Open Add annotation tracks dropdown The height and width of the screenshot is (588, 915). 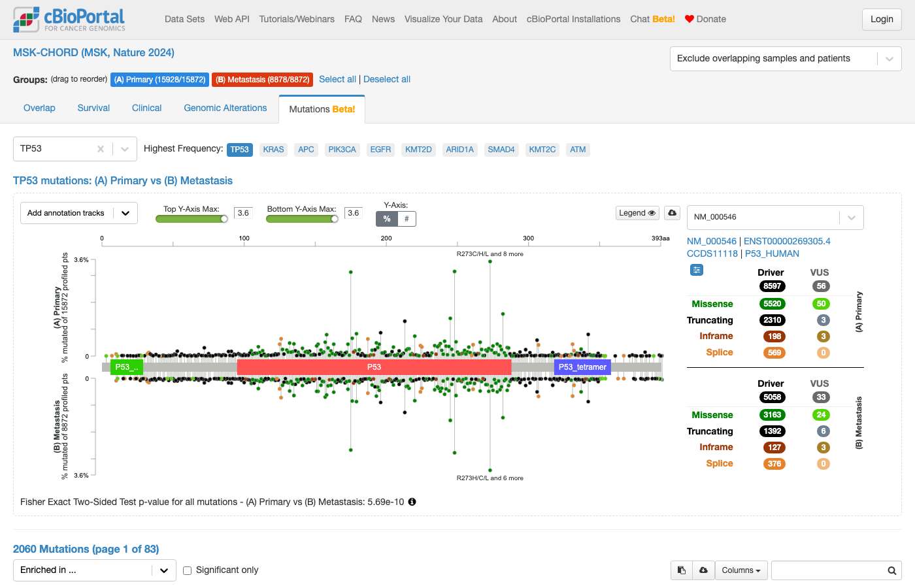point(78,213)
